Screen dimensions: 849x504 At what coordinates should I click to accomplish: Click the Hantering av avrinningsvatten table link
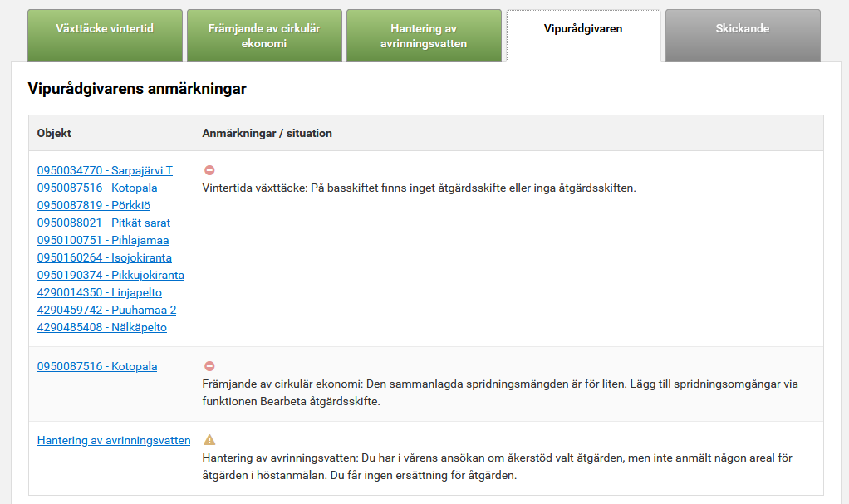click(x=114, y=440)
